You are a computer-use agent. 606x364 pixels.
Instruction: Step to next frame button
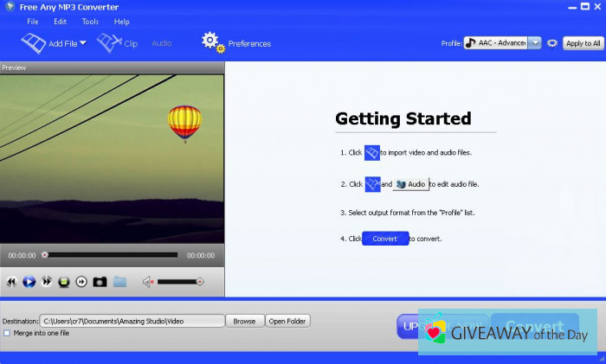[x=81, y=281]
